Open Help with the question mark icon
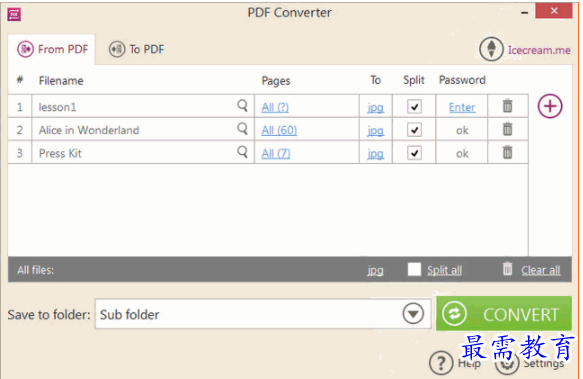583x379 pixels. pos(441,363)
